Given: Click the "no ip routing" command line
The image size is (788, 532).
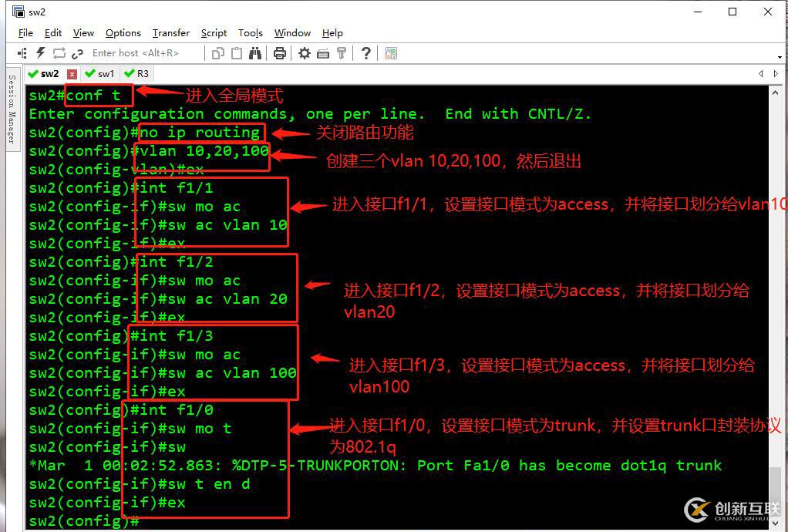Looking at the screenshot, I should 144,133.
